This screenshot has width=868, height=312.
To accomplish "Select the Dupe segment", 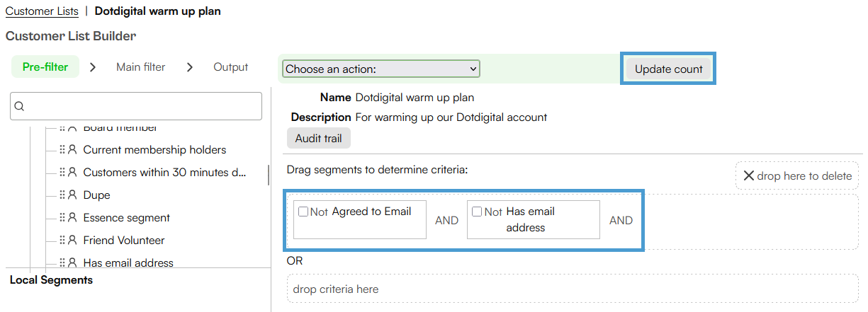I will pyautogui.click(x=96, y=195).
